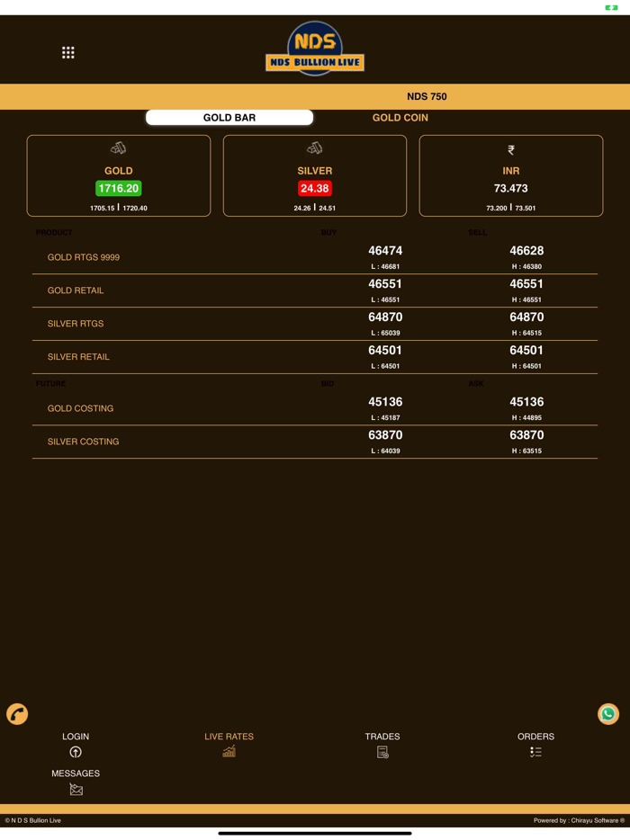Select the SILVER RETAIL row label
This screenshot has width=630, height=840.
pyautogui.click(x=78, y=357)
